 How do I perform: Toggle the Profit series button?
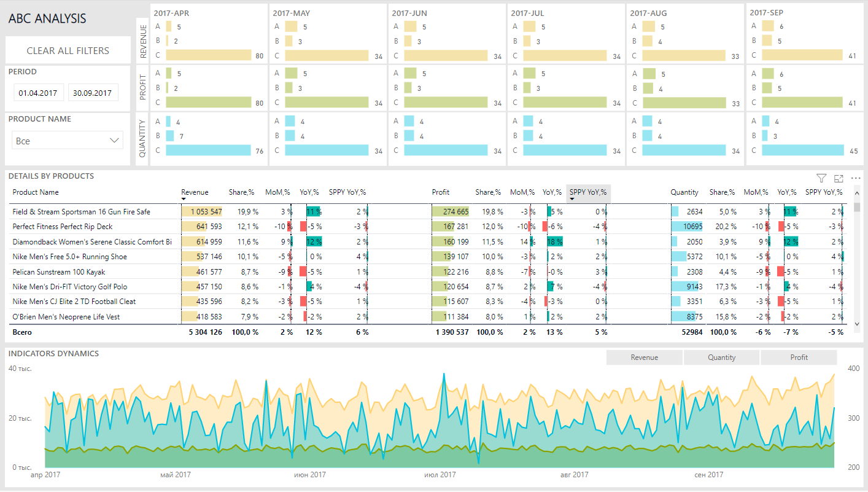click(x=799, y=357)
